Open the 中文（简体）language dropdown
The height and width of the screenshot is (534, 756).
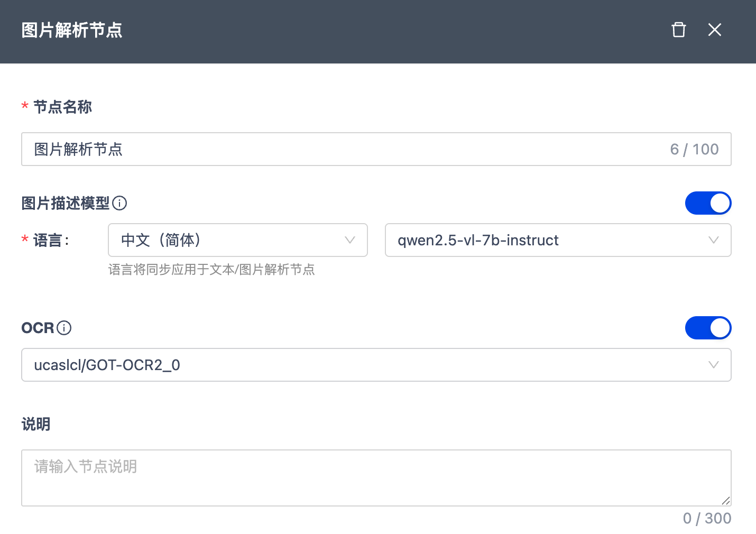237,240
